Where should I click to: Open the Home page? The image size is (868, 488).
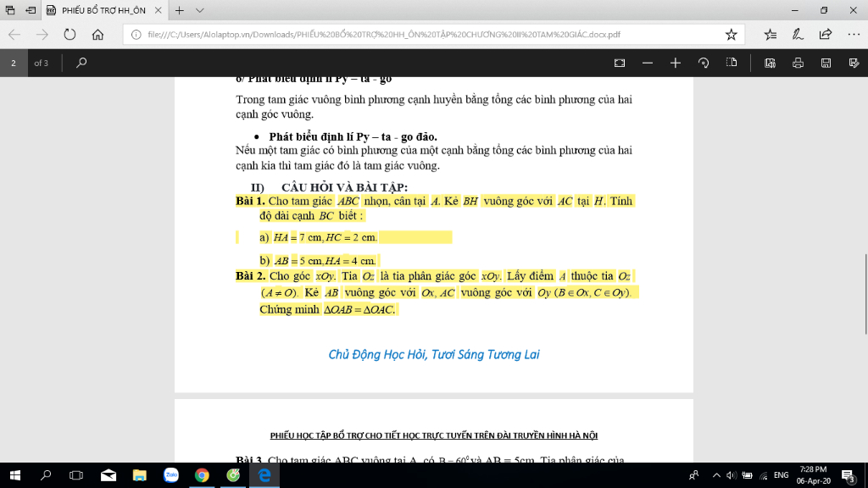(98, 34)
